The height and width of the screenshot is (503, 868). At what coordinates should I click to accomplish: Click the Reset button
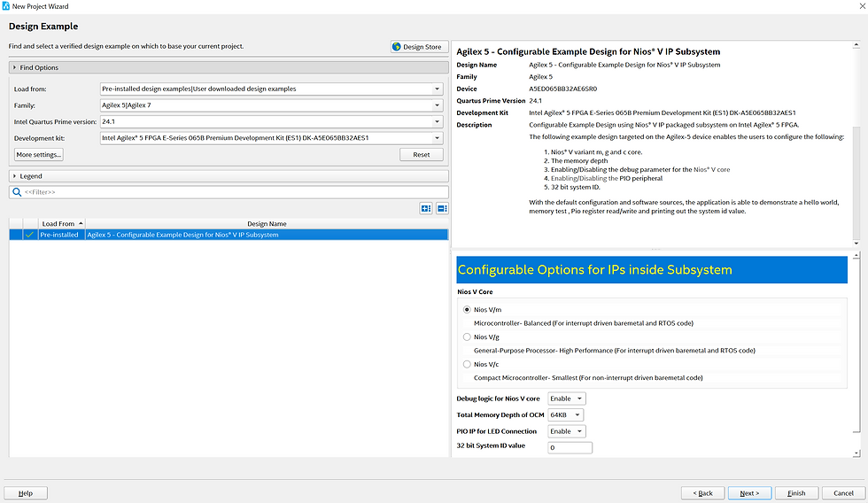(422, 154)
